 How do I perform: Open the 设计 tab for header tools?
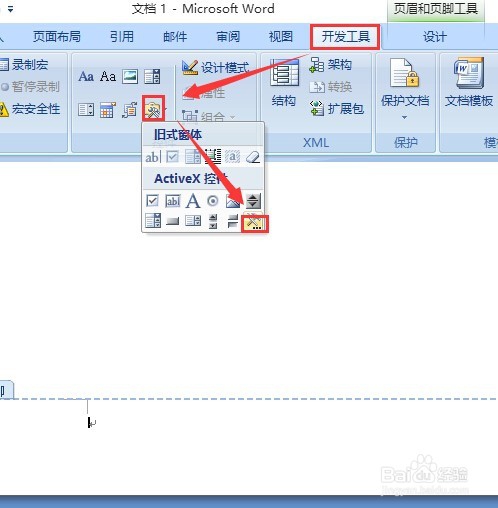coord(435,37)
